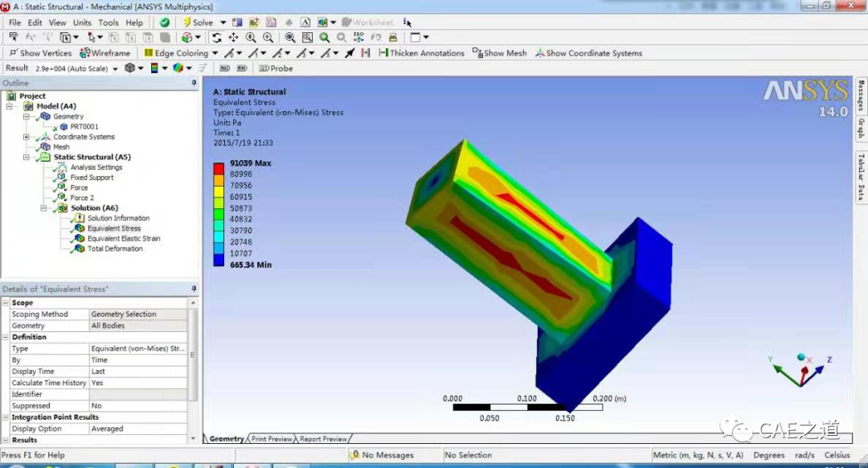Image resolution: width=868 pixels, height=468 pixels.
Task: Open the Edit menu
Action: (x=35, y=23)
